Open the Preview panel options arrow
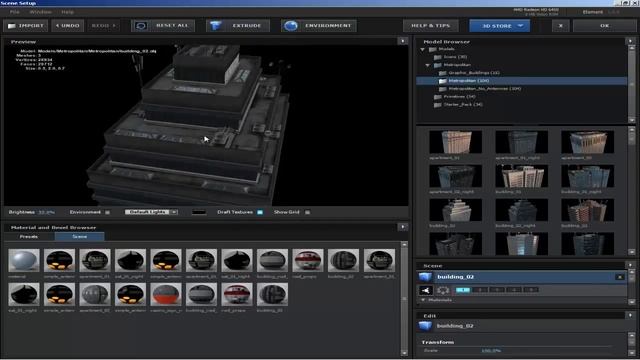This screenshot has height=360, width=640. [x=402, y=41]
